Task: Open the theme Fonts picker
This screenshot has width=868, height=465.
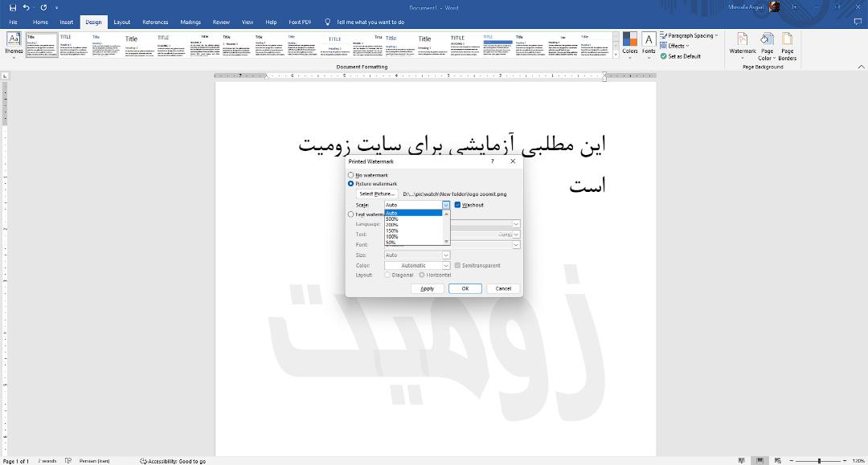Action: 649,45
